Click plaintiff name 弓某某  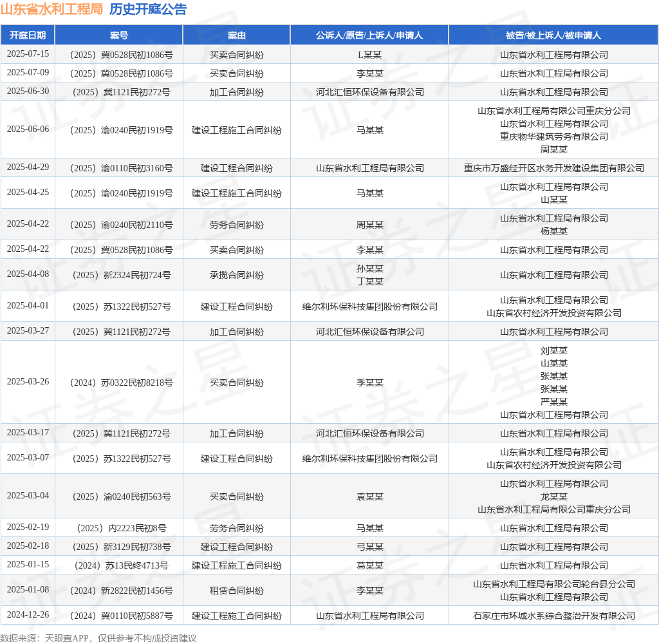pyautogui.click(x=370, y=547)
